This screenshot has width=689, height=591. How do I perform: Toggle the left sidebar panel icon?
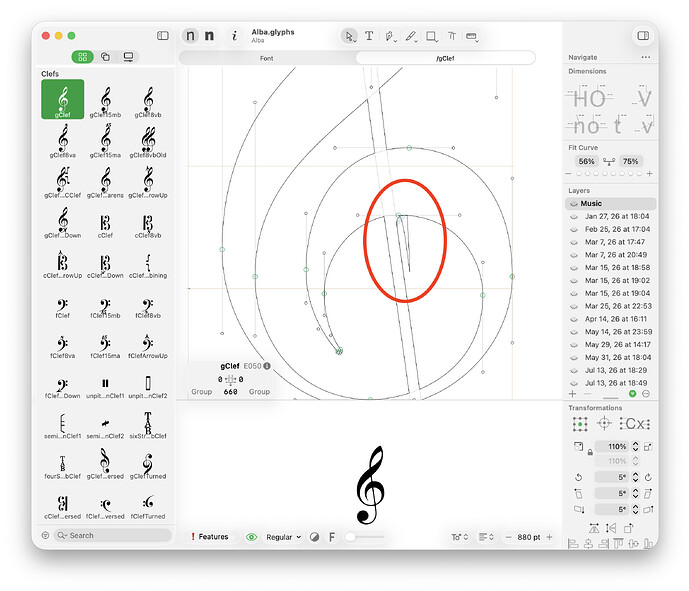(163, 36)
